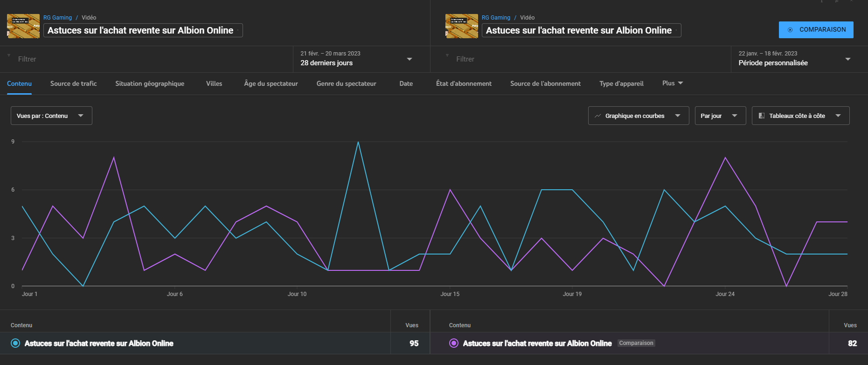
Task: Expand the Plus tabs menu
Action: coord(673,83)
